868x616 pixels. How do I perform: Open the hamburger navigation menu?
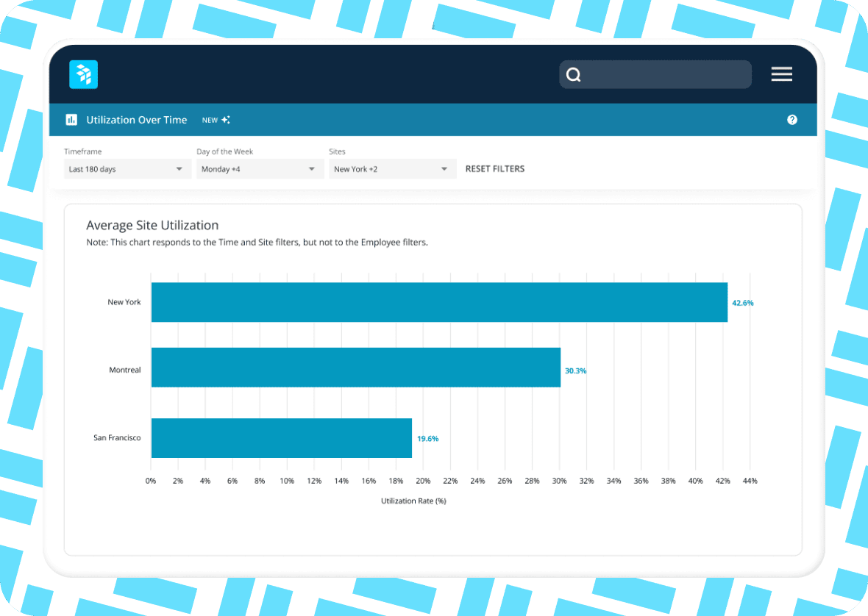click(x=781, y=74)
